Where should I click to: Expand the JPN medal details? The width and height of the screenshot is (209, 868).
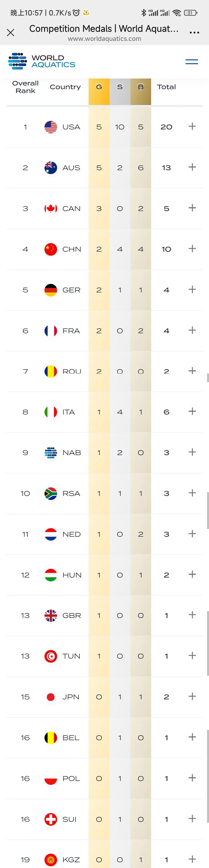pyautogui.click(x=192, y=696)
